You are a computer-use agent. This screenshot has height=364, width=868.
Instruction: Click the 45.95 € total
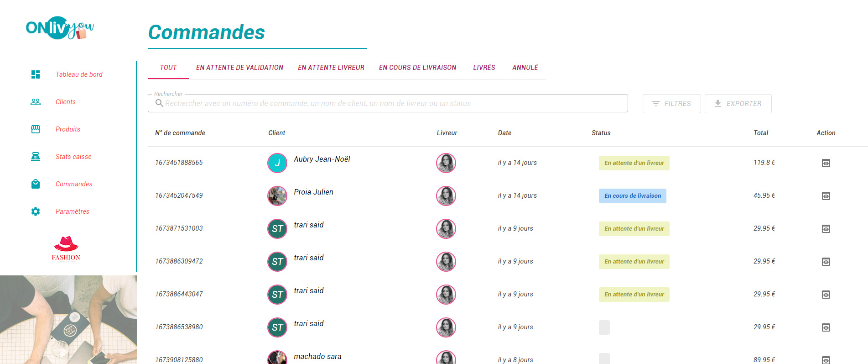click(x=764, y=195)
